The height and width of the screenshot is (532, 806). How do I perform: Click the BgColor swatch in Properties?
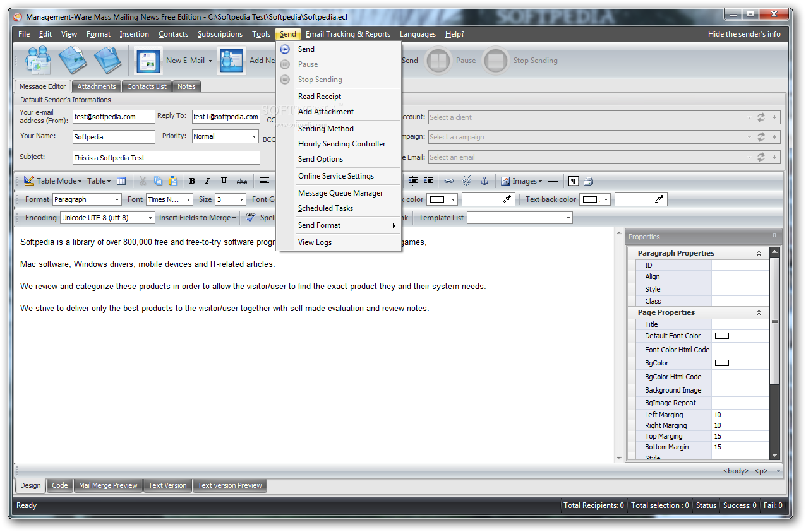(x=721, y=363)
